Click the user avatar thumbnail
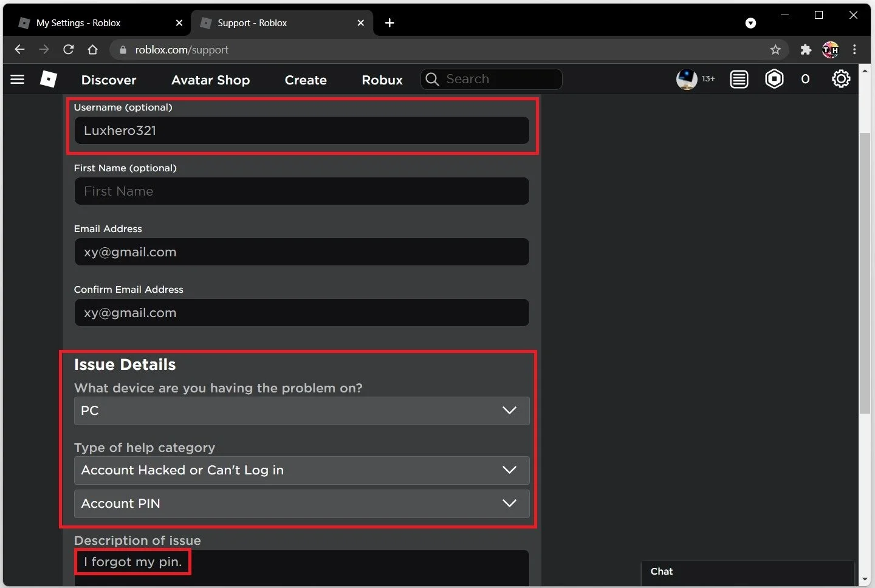875x588 pixels. 687,79
